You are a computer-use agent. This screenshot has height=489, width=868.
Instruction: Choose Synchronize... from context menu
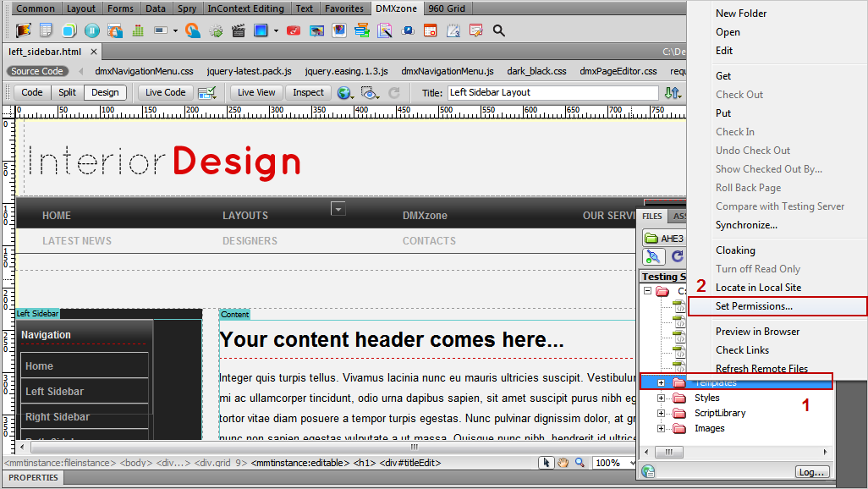pyautogui.click(x=746, y=225)
